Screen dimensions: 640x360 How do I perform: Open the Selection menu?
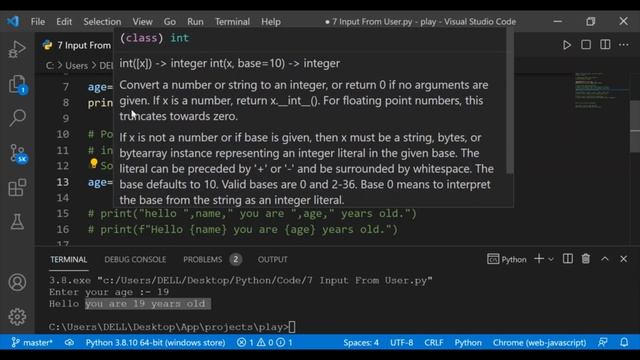click(x=102, y=22)
